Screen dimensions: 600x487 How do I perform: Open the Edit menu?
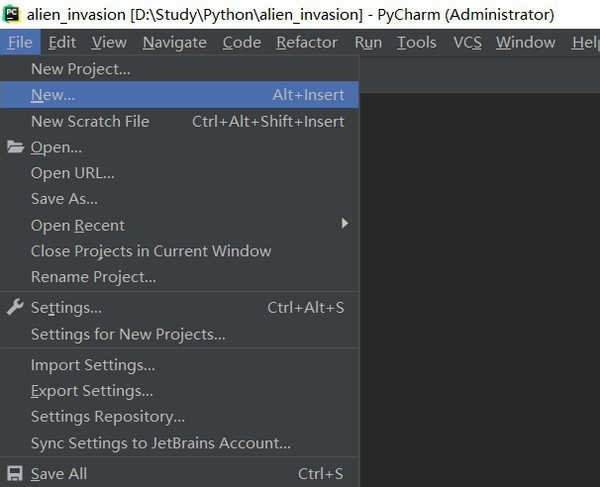click(62, 42)
